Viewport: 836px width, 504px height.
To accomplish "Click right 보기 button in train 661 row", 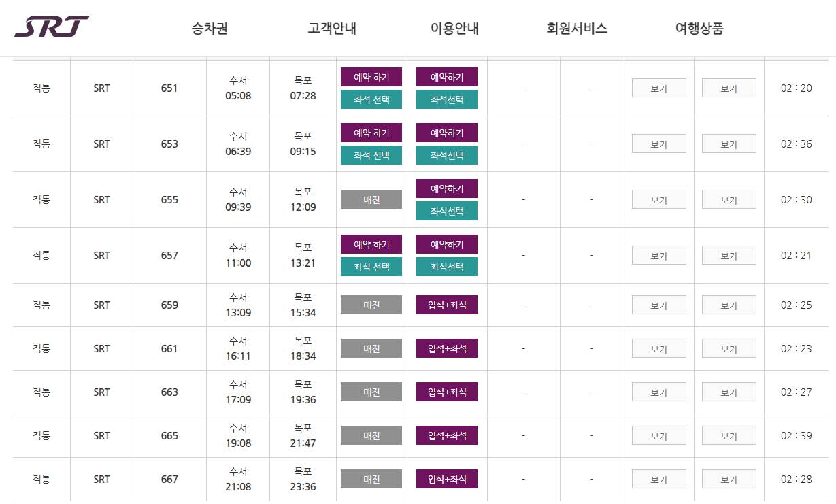I will pos(729,348).
